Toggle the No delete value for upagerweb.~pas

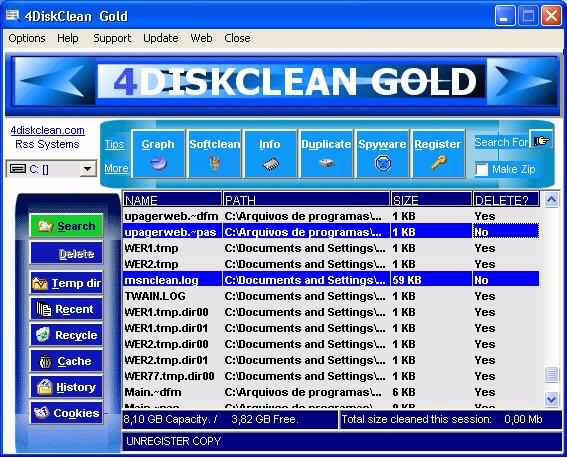[506, 232]
